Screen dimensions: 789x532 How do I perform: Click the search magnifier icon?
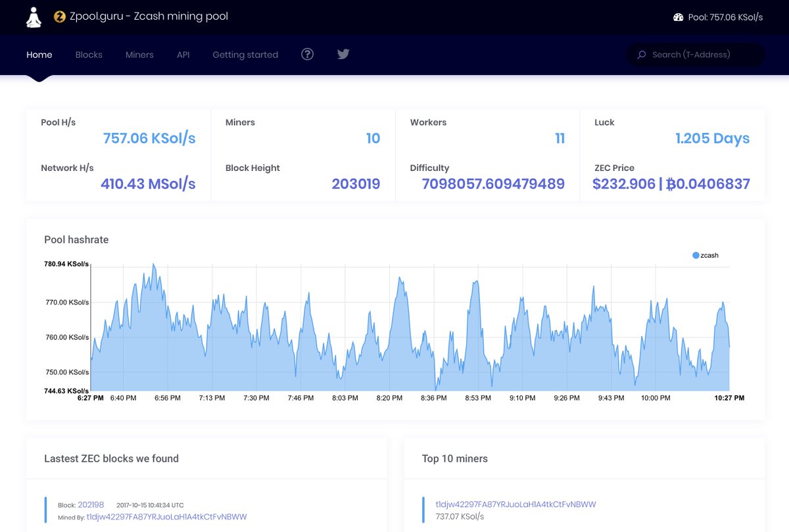click(x=642, y=55)
